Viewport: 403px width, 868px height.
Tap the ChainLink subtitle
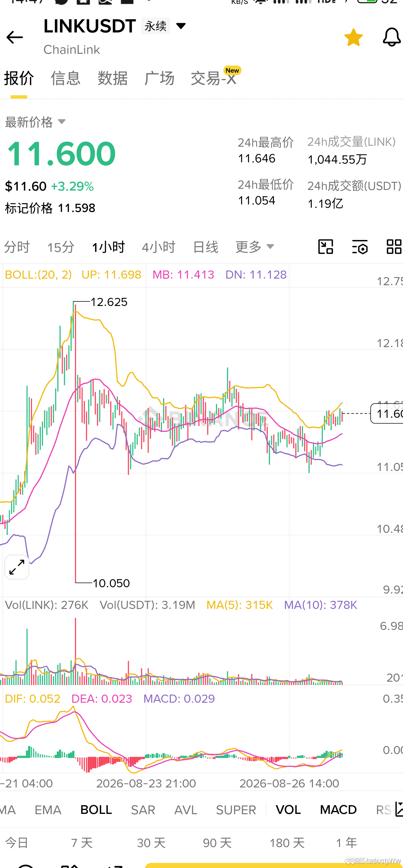(x=72, y=50)
